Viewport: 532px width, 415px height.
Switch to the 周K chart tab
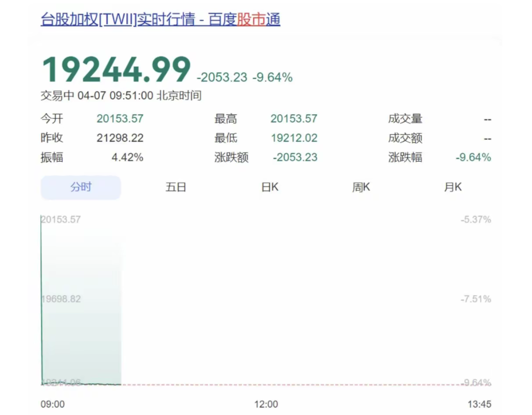tap(360, 187)
